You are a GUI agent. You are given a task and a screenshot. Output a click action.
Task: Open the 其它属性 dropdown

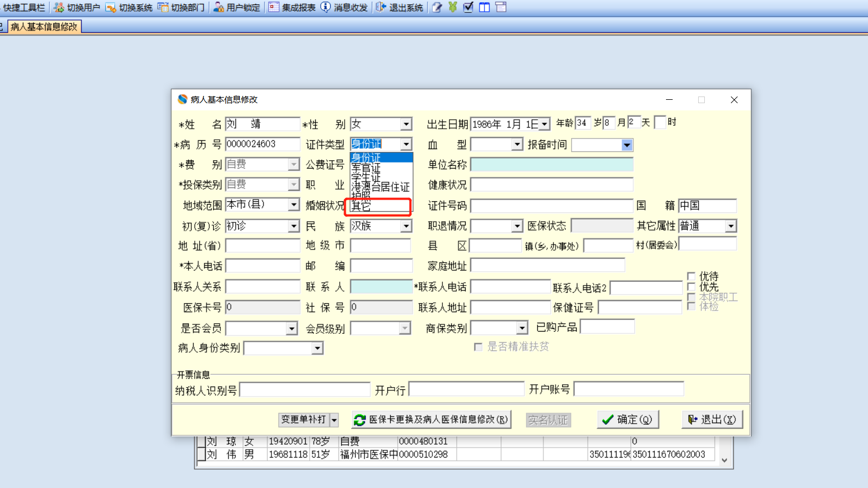coord(731,226)
